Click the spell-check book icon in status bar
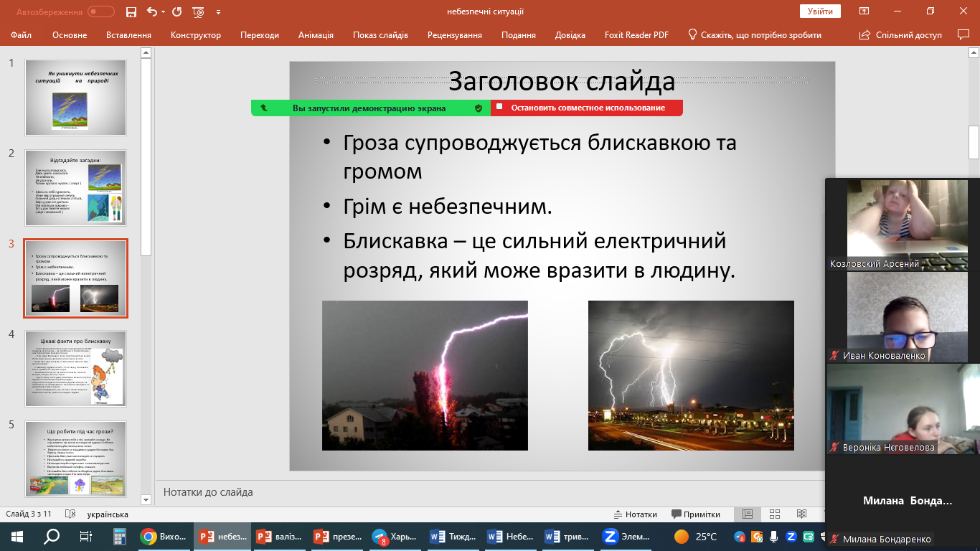This screenshot has width=980, height=551. pos(70,514)
